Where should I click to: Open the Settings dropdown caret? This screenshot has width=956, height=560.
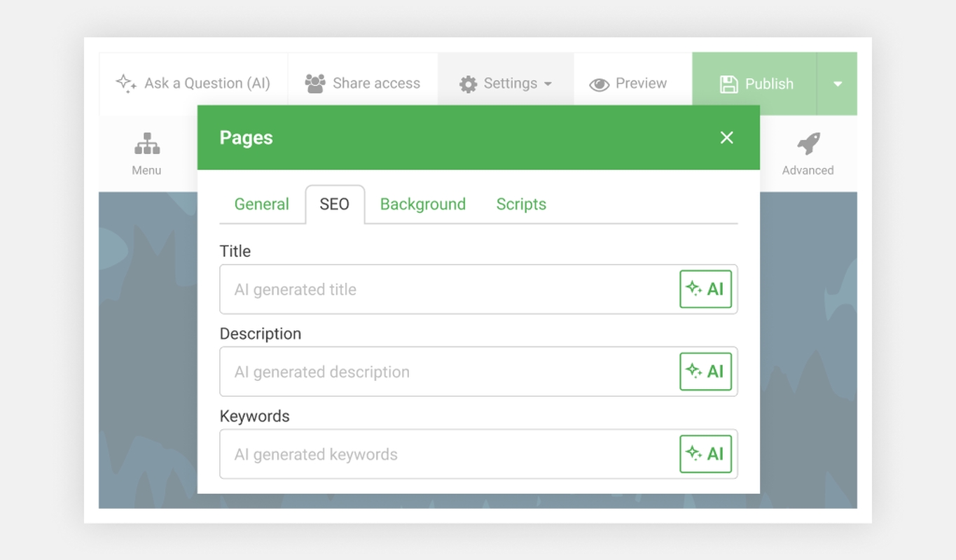(548, 84)
